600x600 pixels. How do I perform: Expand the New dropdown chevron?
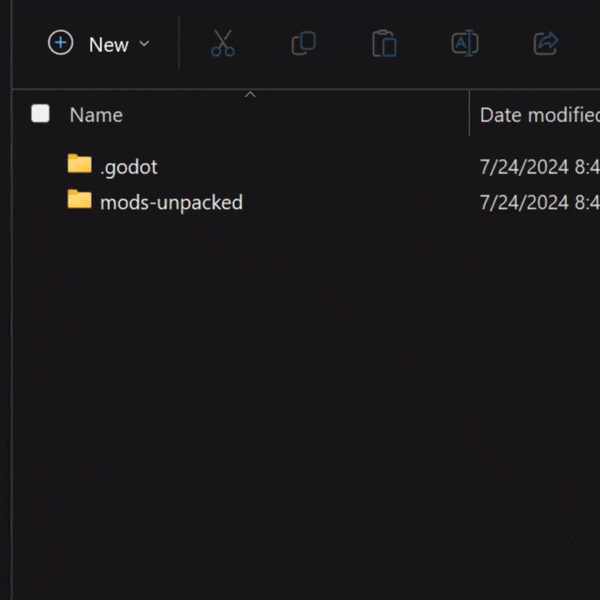(x=144, y=44)
